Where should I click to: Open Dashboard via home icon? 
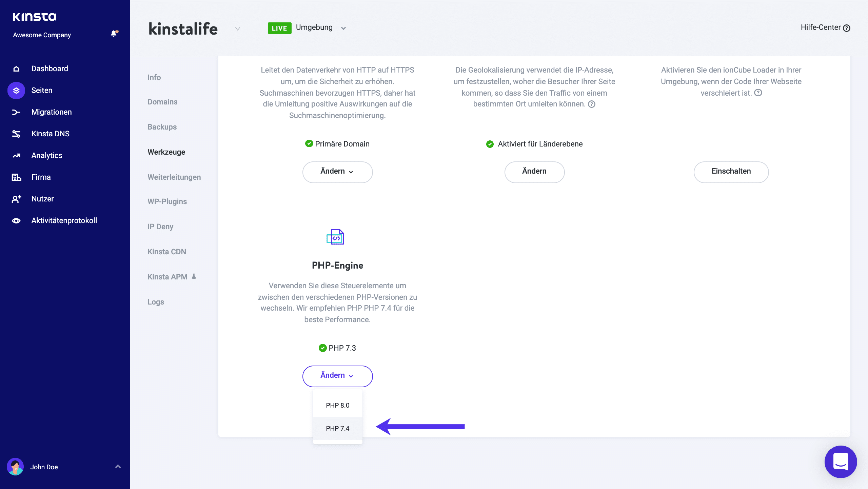[x=16, y=69]
